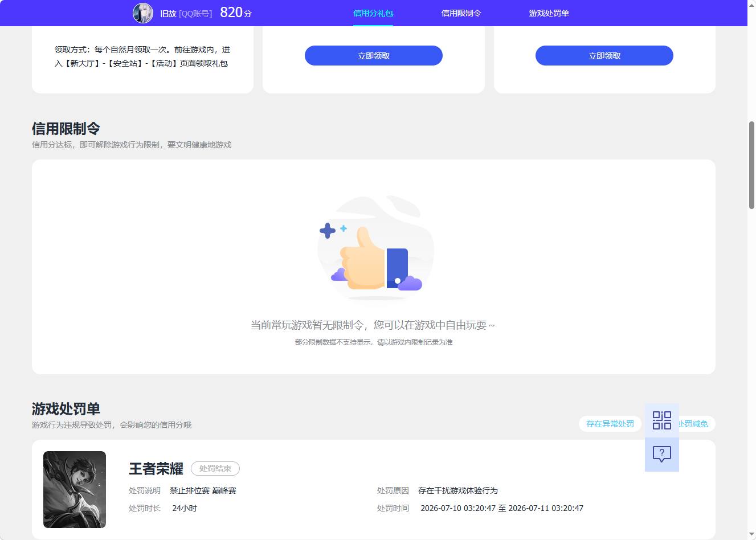Switch to the 信用限制令 tab
Viewport: 756px width, 540px height.
pos(461,13)
